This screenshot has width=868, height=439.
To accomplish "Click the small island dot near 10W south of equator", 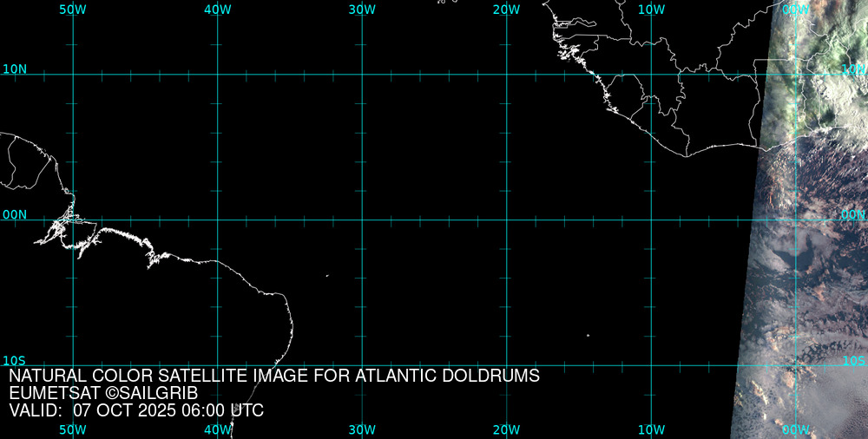I will (588, 336).
